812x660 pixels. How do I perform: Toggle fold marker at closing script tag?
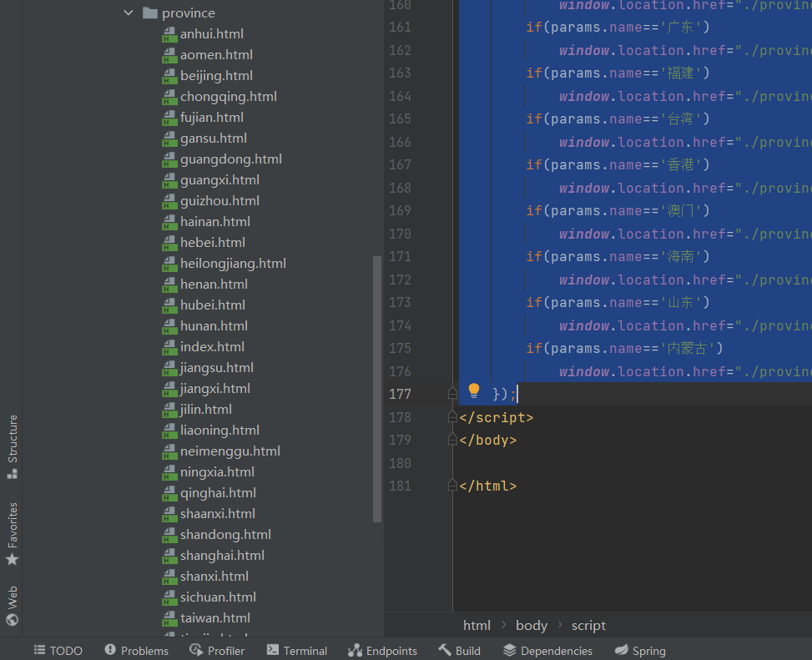coord(452,417)
